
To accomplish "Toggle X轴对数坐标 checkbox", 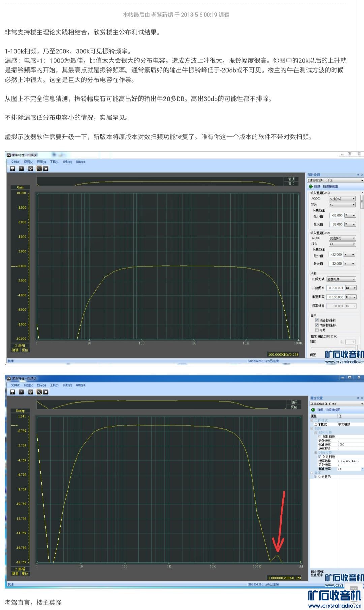I will [317, 320].
